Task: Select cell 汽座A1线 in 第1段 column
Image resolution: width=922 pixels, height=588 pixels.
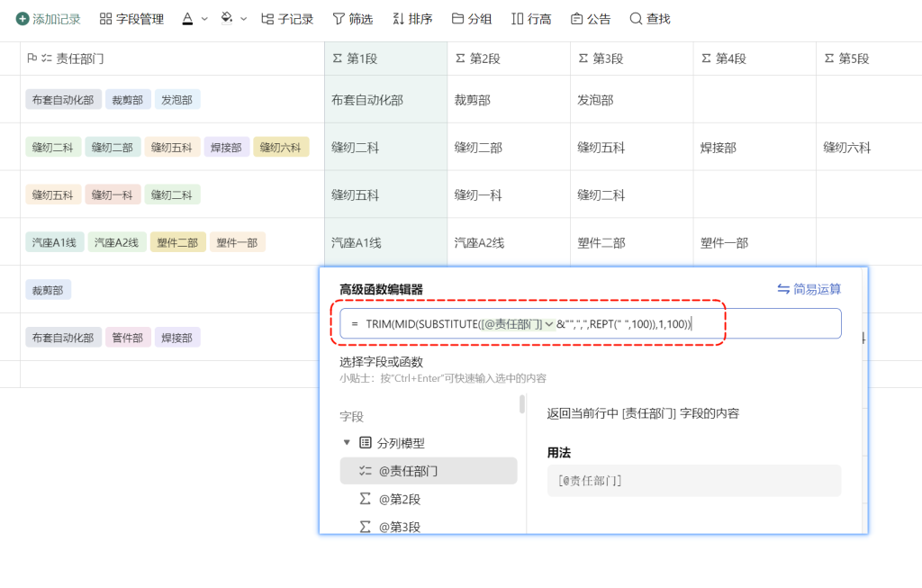Action: tap(385, 242)
